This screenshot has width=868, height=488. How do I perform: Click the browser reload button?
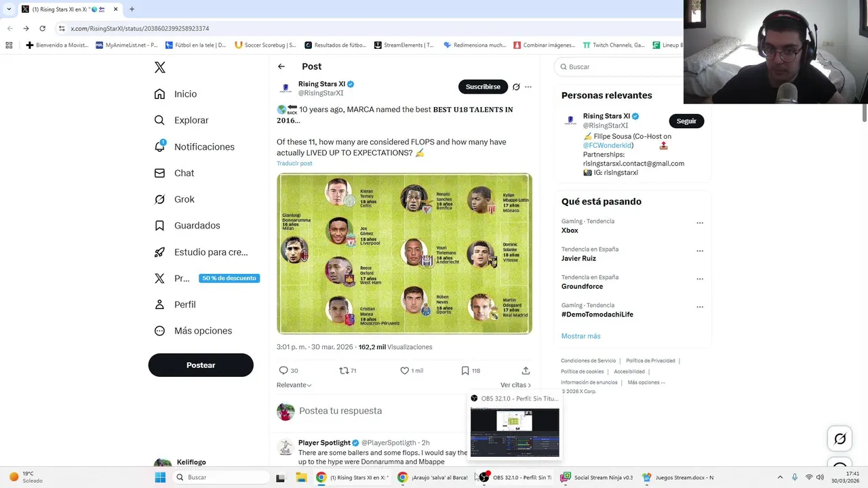[42, 28]
